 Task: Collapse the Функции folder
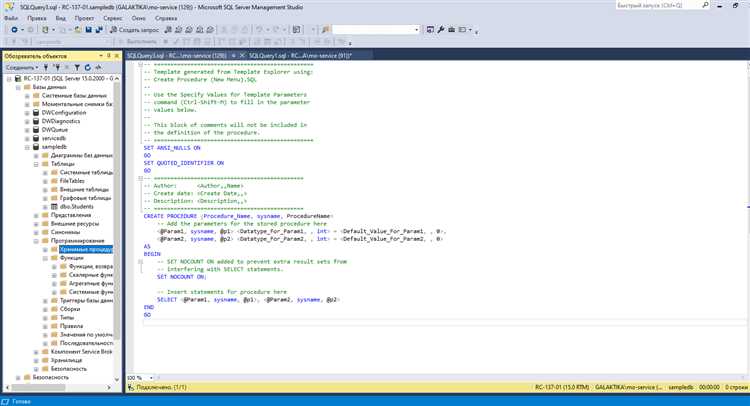click(45, 258)
